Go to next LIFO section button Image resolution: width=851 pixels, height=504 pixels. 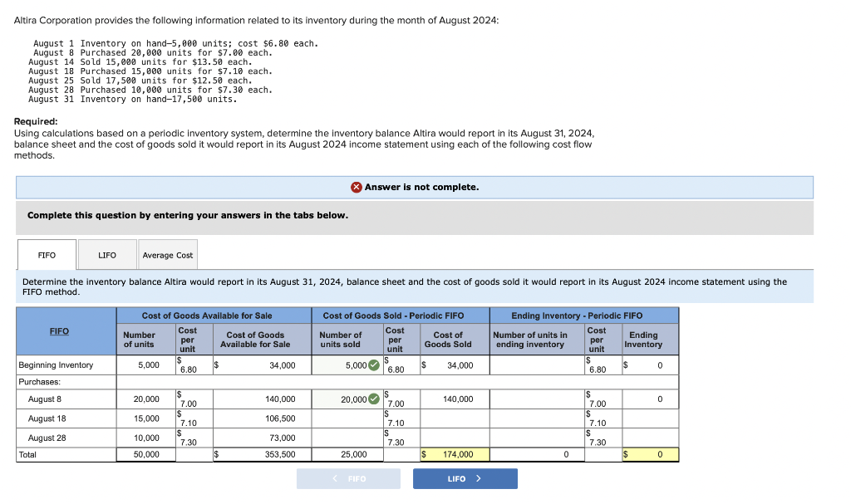point(465,478)
